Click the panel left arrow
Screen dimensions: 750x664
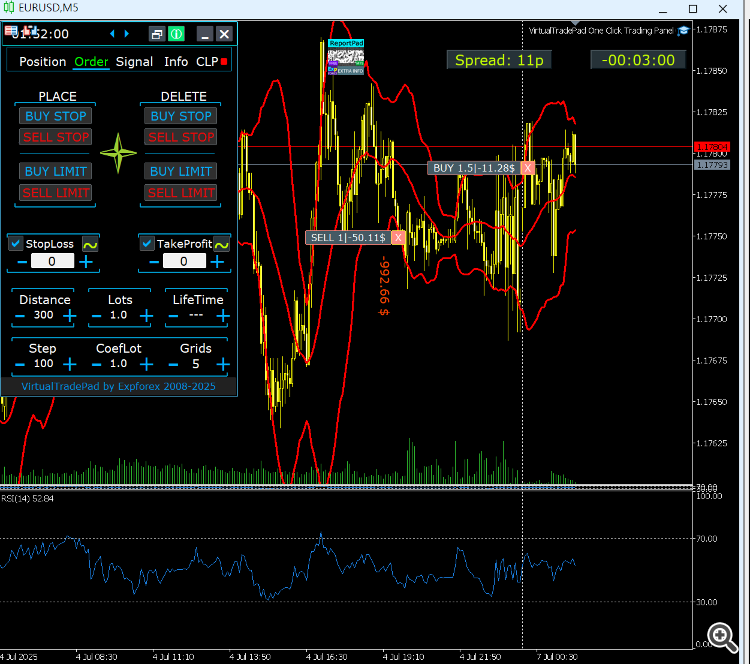click(112, 33)
